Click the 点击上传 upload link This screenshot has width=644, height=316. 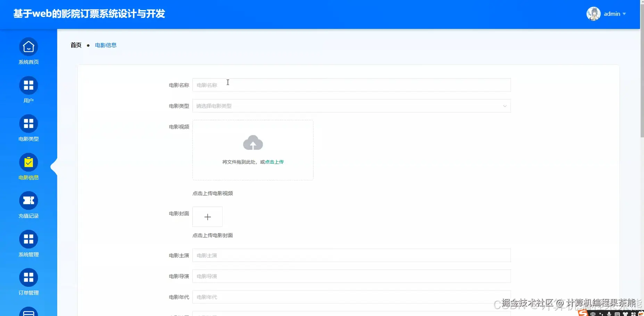[274, 162]
